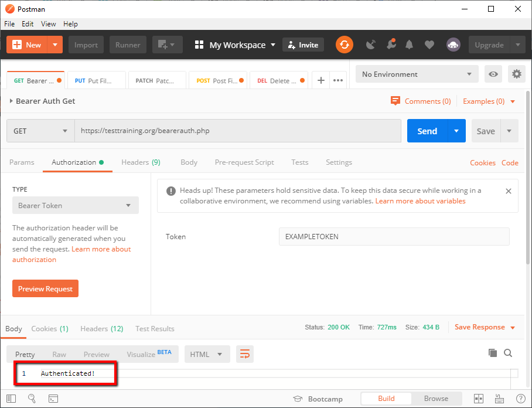Image resolution: width=532 pixels, height=408 pixels.
Task: Click the Token input field
Action: click(x=394, y=237)
